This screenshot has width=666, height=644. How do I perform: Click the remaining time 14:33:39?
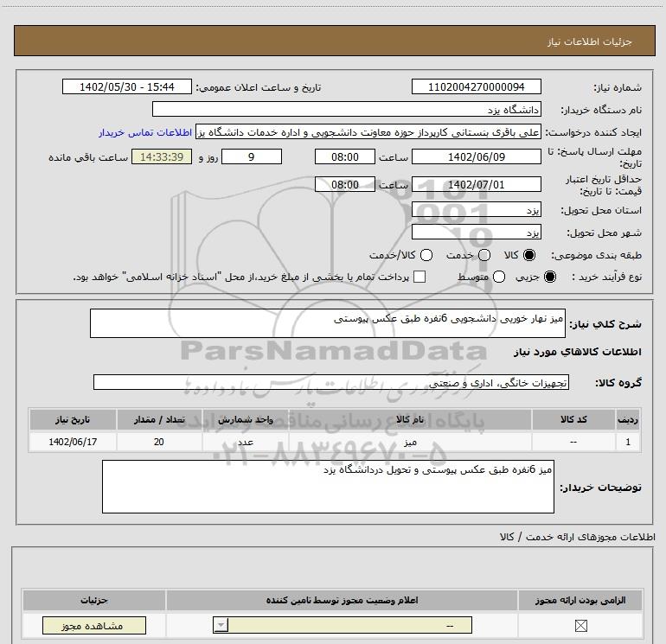pos(162,156)
